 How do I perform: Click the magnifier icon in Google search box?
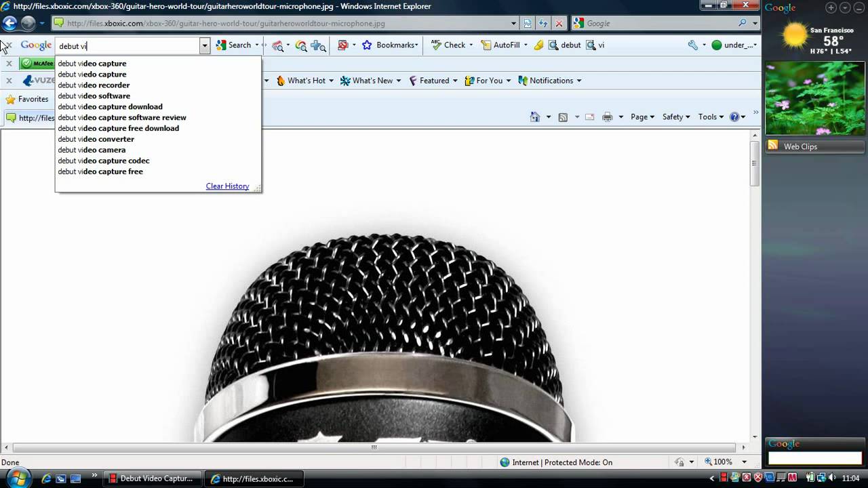(743, 23)
